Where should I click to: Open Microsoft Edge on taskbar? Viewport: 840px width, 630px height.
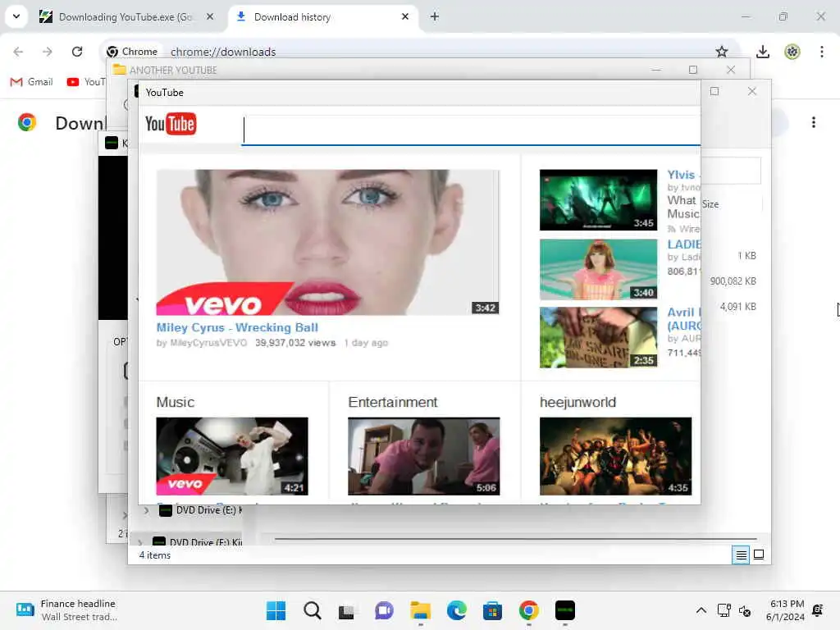456,610
